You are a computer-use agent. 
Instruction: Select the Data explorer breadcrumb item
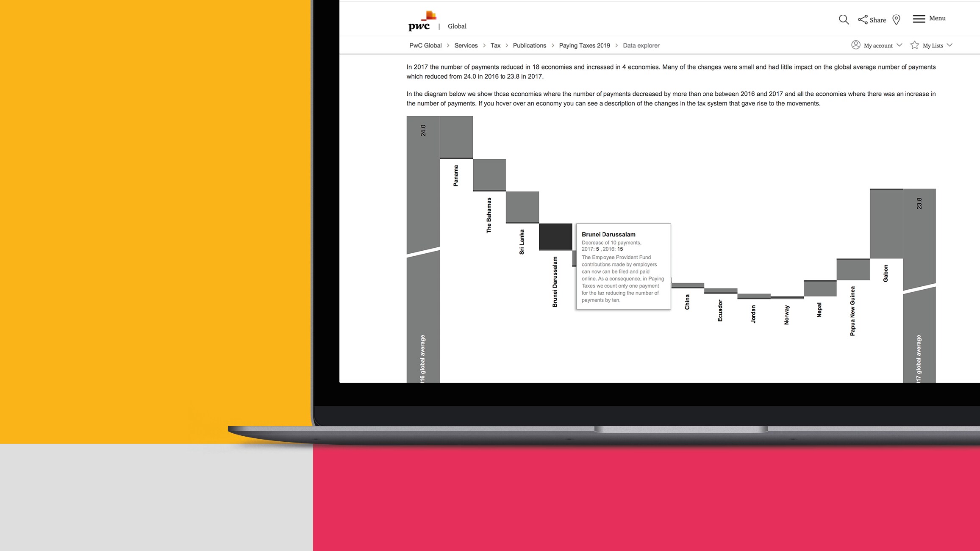(x=641, y=46)
